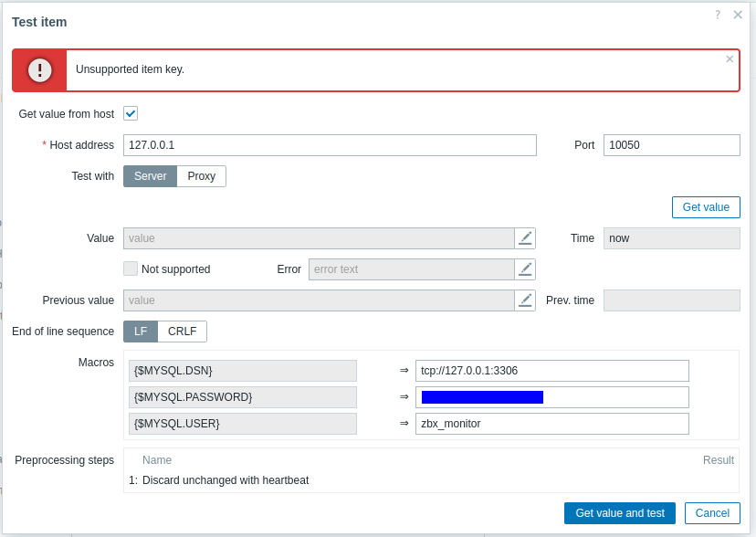Viewport: 756px width, 537px height.
Task: Click the help question mark icon
Action: 718,15
